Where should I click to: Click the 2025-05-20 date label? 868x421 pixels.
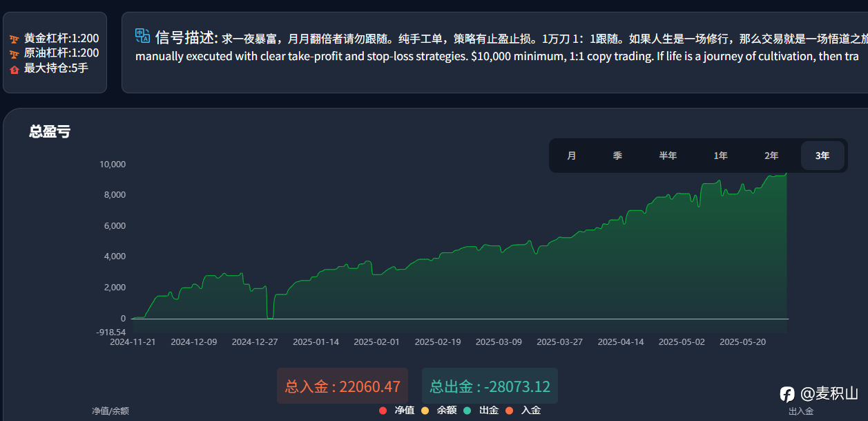(743, 342)
